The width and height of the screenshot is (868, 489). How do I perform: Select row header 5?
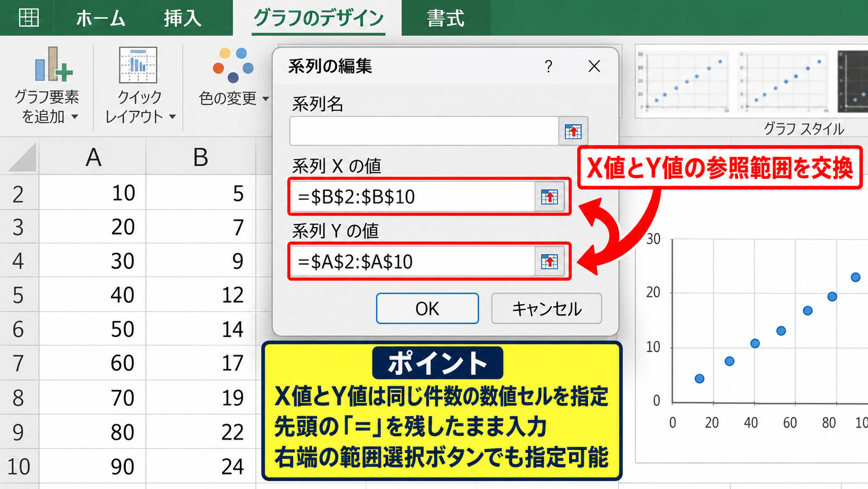pyautogui.click(x=19, y=295)
